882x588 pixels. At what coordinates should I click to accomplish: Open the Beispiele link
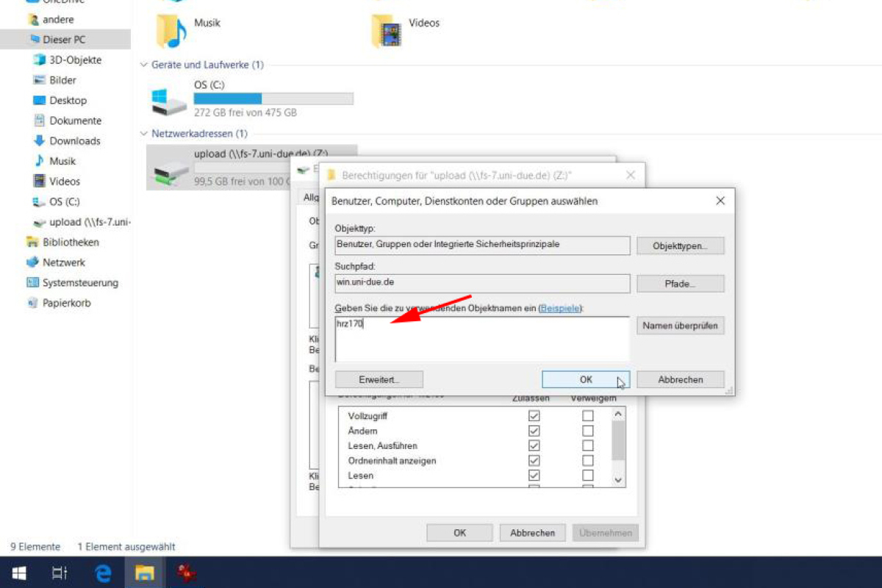click(559, 309)
